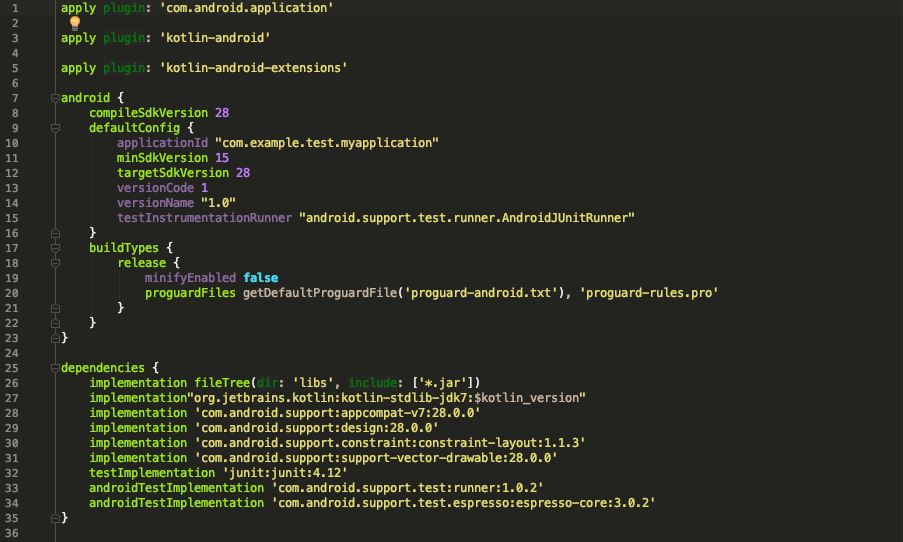The width and height of the screenshot is (903, 542).
Task: Click the support:design:28.0.0 dependency string
Action: point(316,428)
